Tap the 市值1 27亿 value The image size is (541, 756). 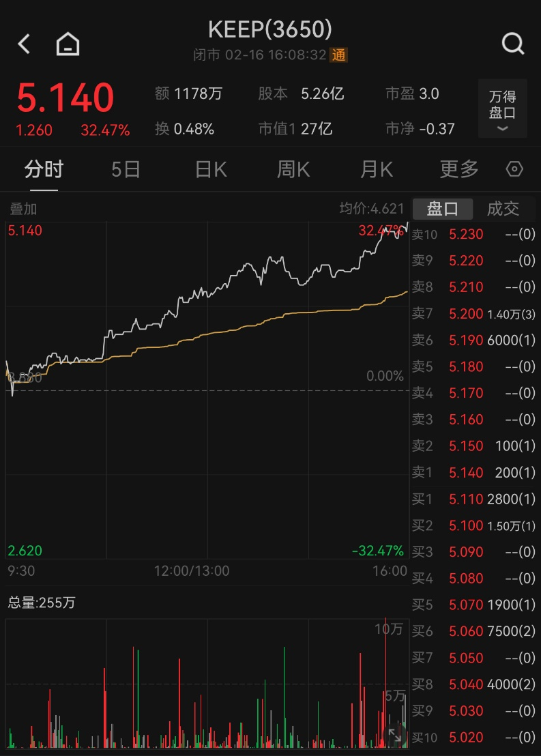pos(295,129)
